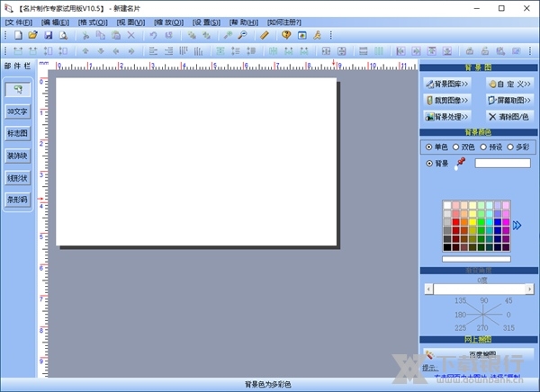The height and width of the screenshot is (392, 540).
Task: Create a new card with New file icon
Action: pos(18,35)
